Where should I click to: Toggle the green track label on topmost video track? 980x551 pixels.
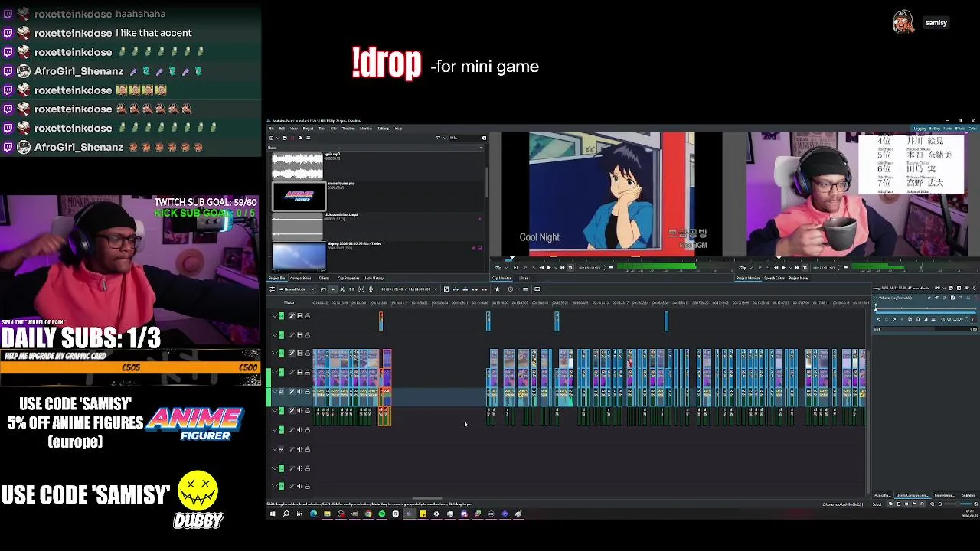tap(282, 315)
